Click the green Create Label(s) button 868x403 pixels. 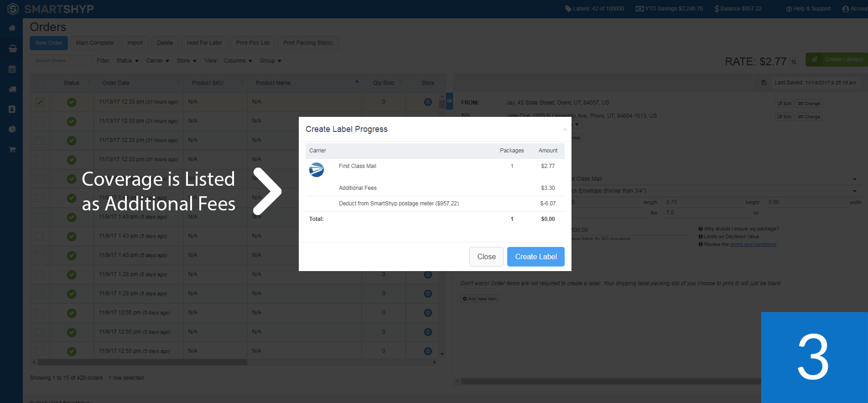[x=837, y=59]
